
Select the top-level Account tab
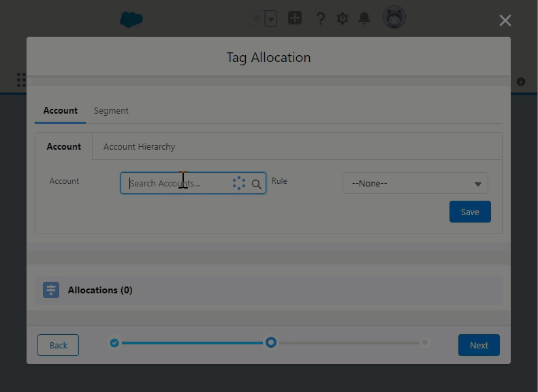60,110
